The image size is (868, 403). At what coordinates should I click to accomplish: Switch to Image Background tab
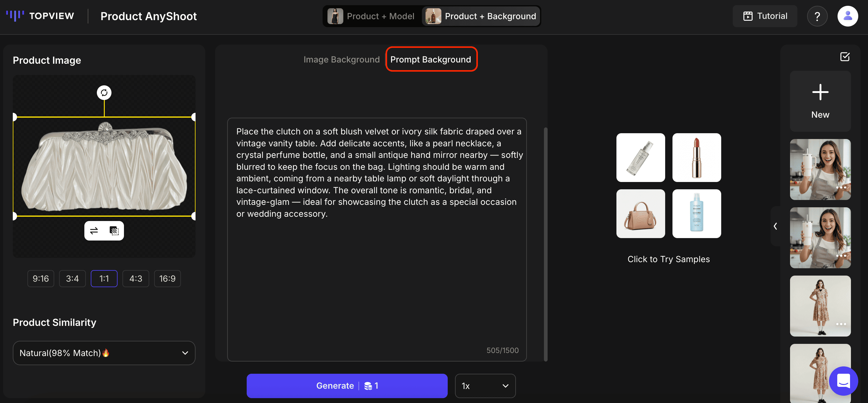pos(341,59)
